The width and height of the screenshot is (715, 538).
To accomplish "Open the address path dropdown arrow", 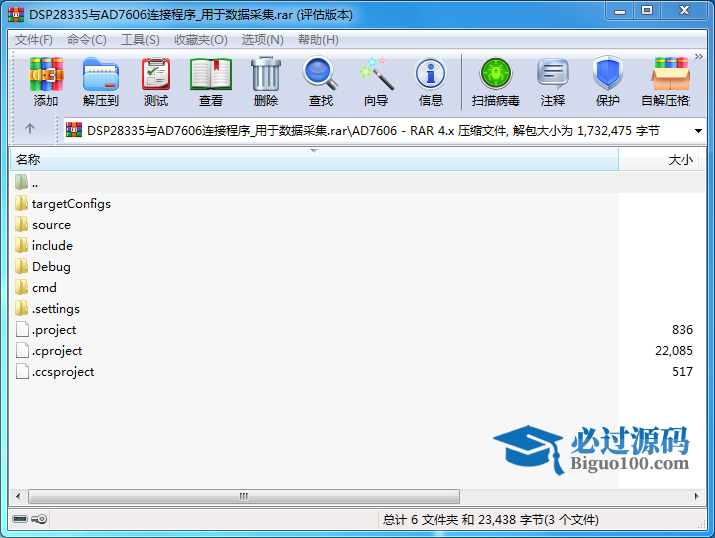I will (x=698, y=131).
